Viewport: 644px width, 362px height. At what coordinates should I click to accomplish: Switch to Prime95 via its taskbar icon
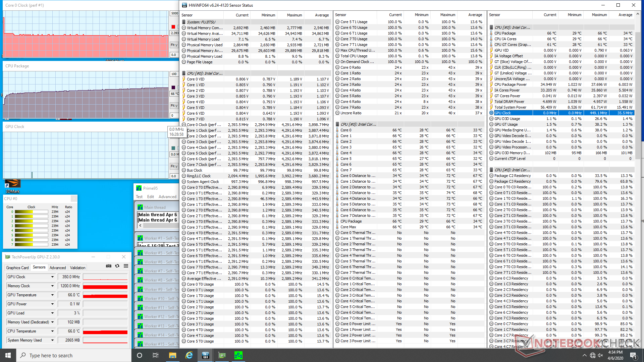(x=238, y=355)
